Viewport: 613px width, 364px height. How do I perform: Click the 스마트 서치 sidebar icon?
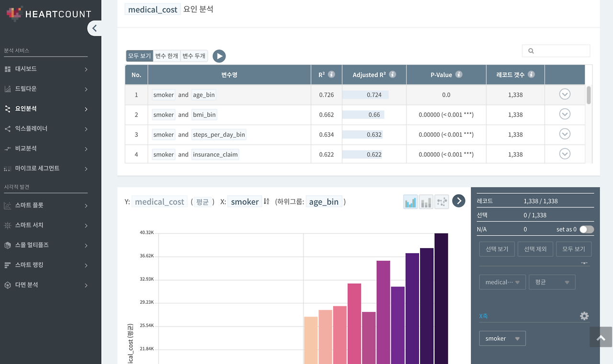[x=7, y=225]
